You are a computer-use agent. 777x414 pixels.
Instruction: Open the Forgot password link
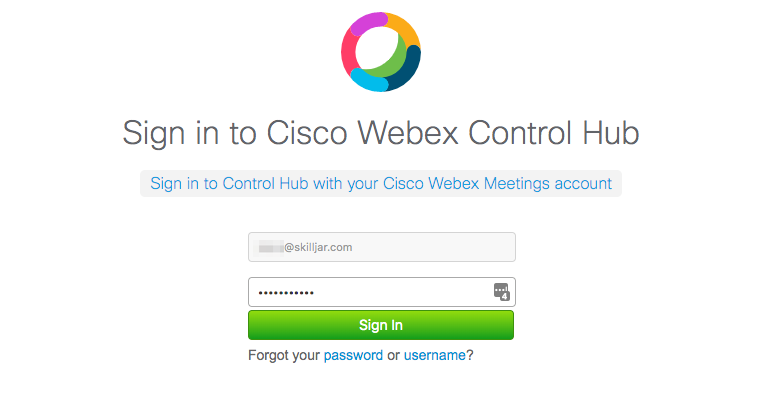353,355
